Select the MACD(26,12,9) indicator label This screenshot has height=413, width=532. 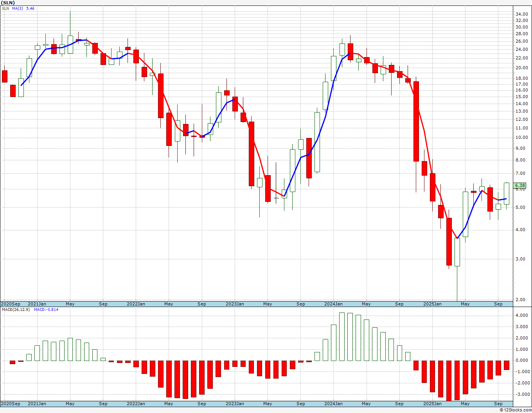[16, 310]
